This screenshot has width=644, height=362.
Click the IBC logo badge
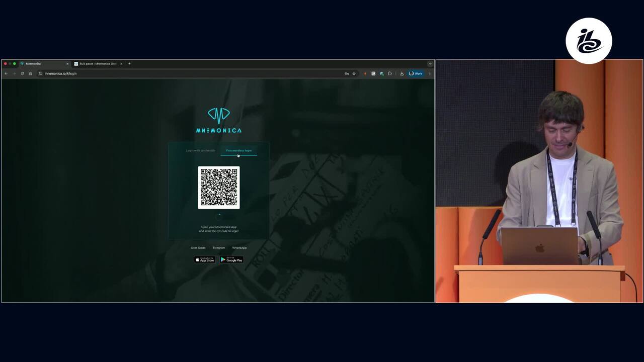pyautogui.click(x=589, y=41)
